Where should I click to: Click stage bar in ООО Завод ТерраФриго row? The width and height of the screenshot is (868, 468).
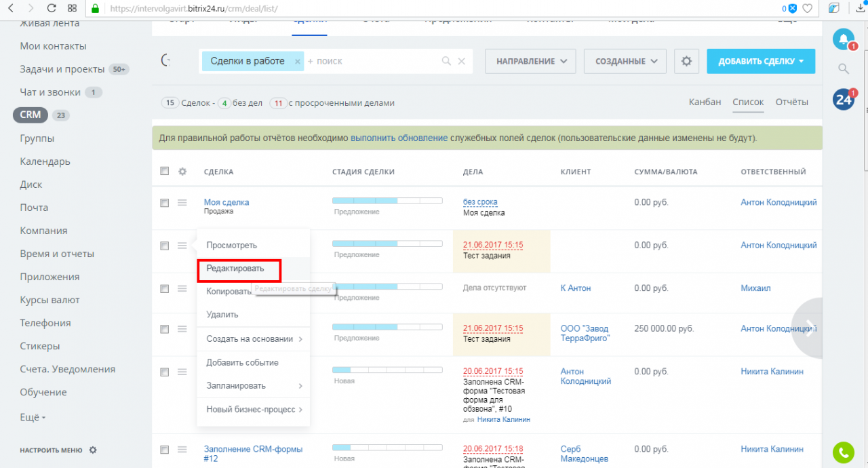pyautogui.click(x=387, y=327)
